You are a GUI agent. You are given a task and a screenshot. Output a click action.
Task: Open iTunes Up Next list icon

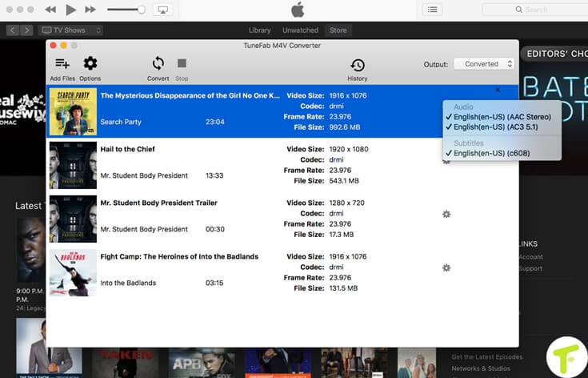point(432,10)
